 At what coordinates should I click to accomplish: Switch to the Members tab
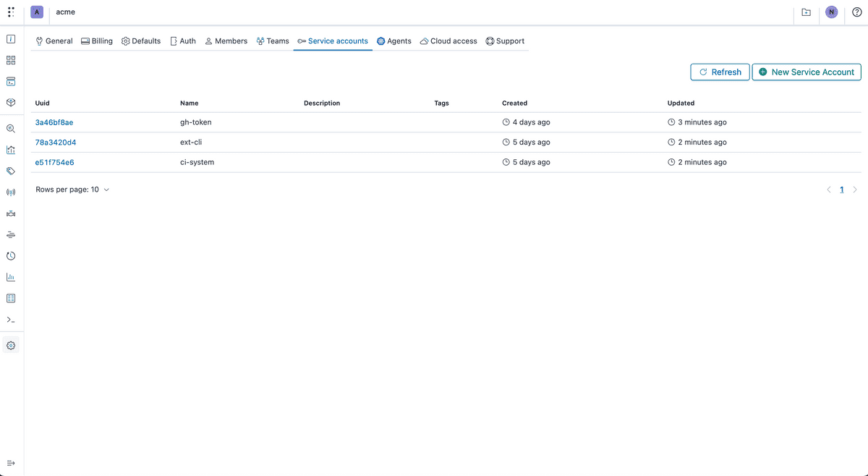point(226,41)
